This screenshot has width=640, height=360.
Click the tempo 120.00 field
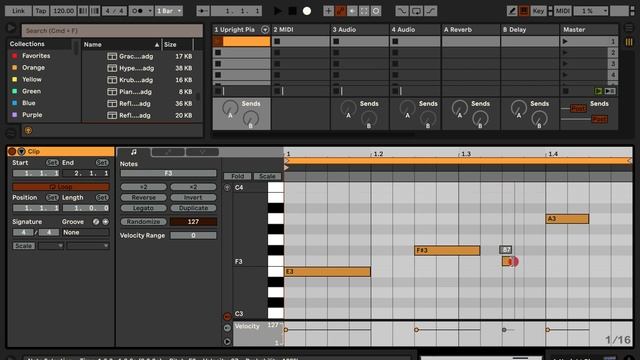(63, 11)
